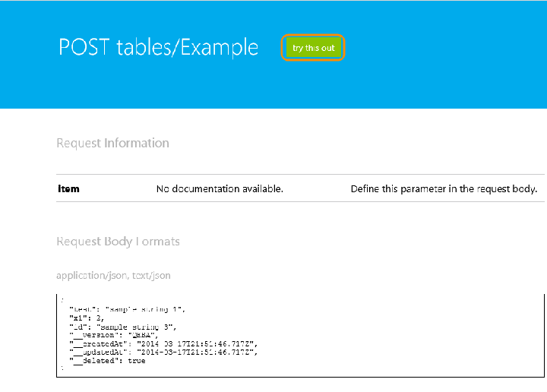Click the '__createdAt' timestamp line
547x392 pixels.
click(x=163, y=344)
